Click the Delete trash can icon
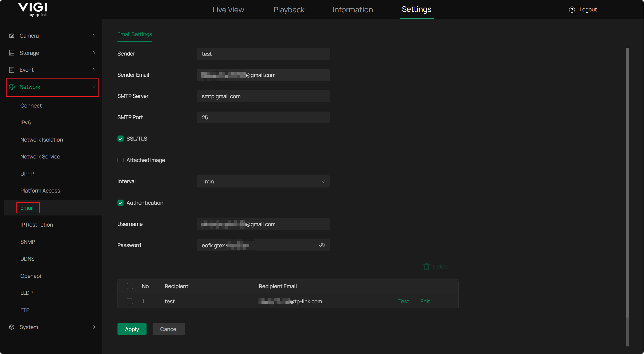The image size is (644, 354). pos(426,266)
